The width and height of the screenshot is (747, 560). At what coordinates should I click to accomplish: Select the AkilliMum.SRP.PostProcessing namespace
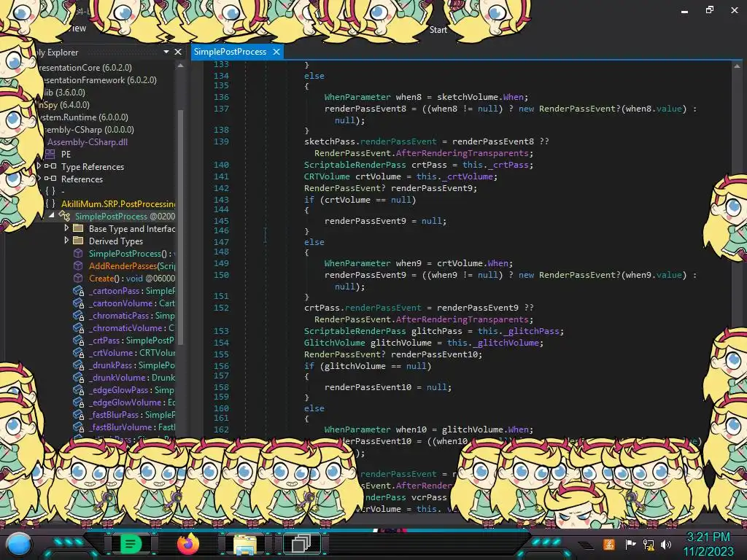coord(118,204)
